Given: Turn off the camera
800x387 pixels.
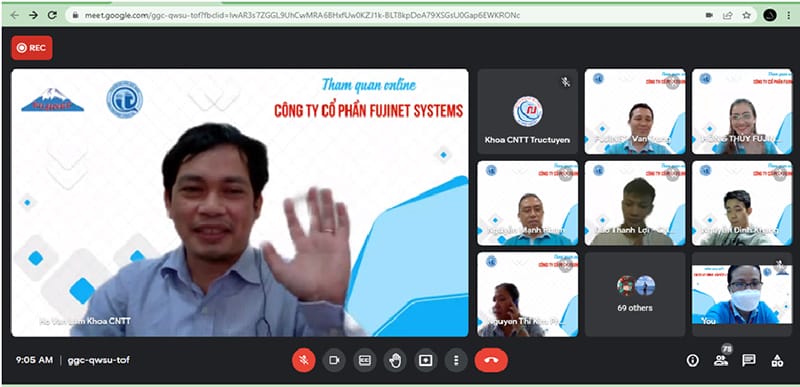Looking at the screenshot, I should pos(334,360).
